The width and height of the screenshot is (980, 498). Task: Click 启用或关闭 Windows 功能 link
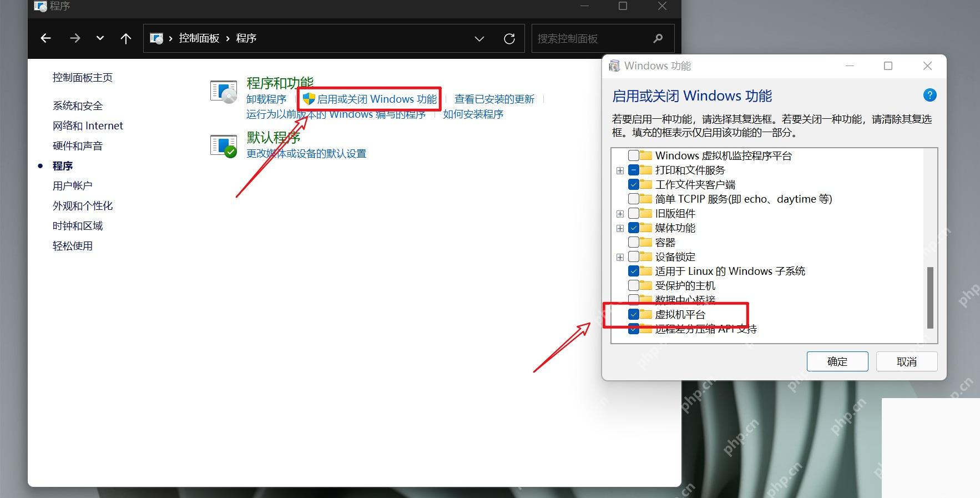click(x=377, y=99)
